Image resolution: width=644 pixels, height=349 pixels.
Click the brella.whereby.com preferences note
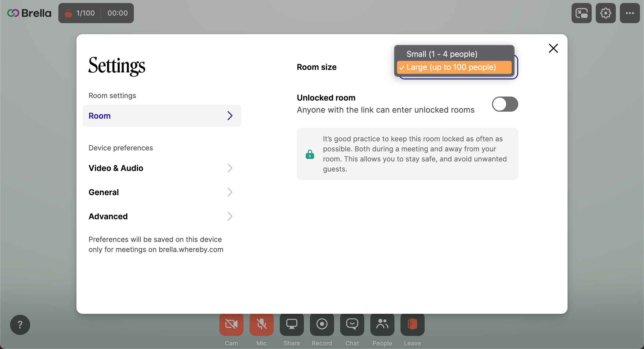156,244
